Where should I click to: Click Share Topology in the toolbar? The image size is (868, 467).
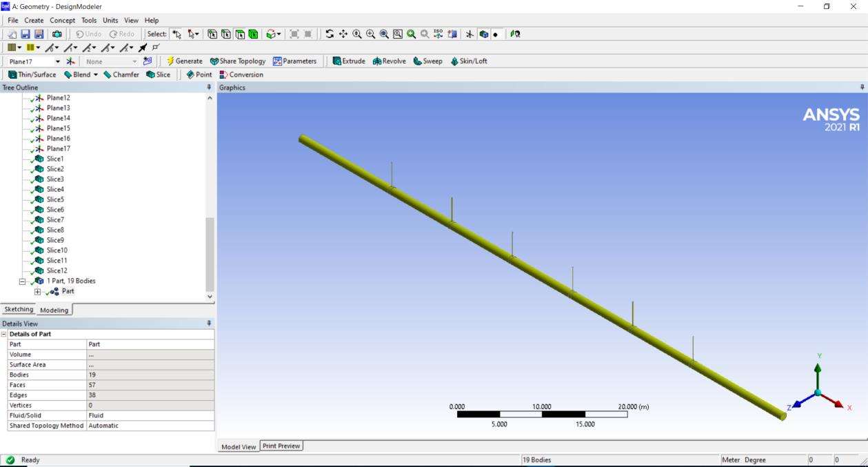coord(237,61)
